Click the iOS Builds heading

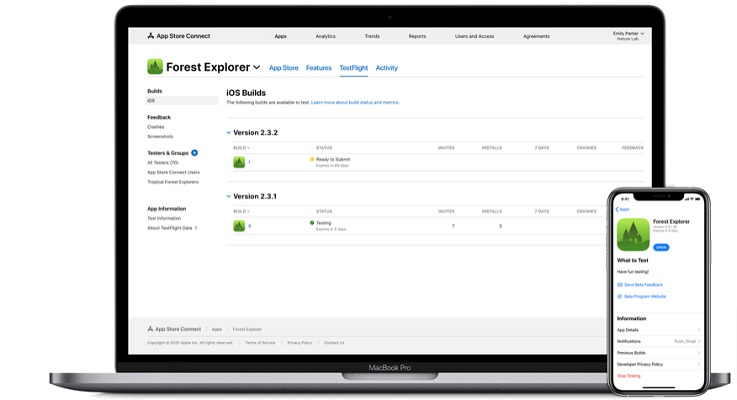[x=246, y=93]
